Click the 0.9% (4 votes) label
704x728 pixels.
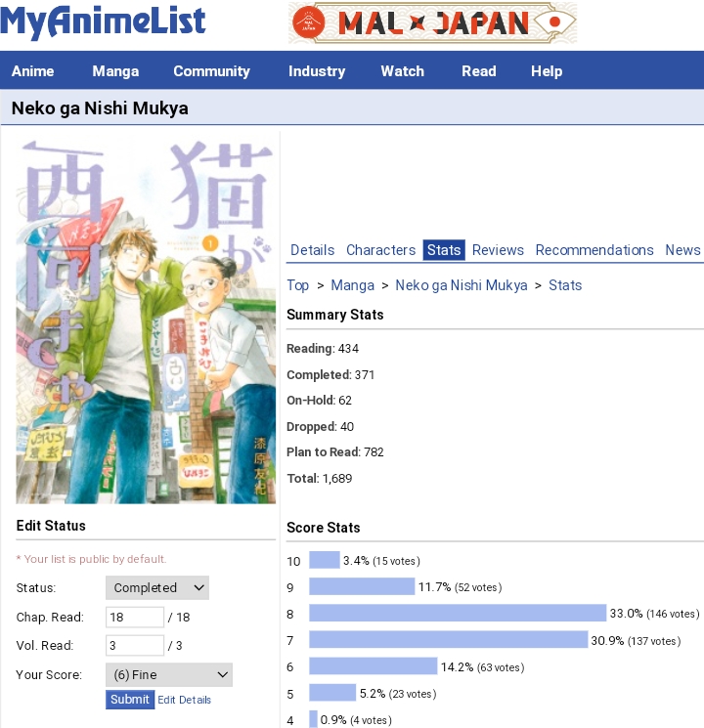tap(356, 720)
